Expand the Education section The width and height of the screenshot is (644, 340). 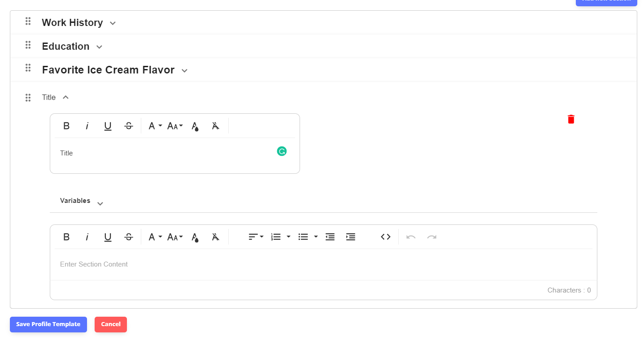tap(99, 47)
